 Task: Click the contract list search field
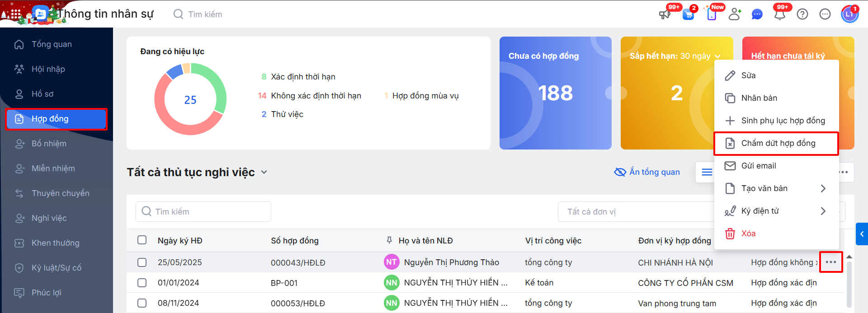(x=203, y=212)
